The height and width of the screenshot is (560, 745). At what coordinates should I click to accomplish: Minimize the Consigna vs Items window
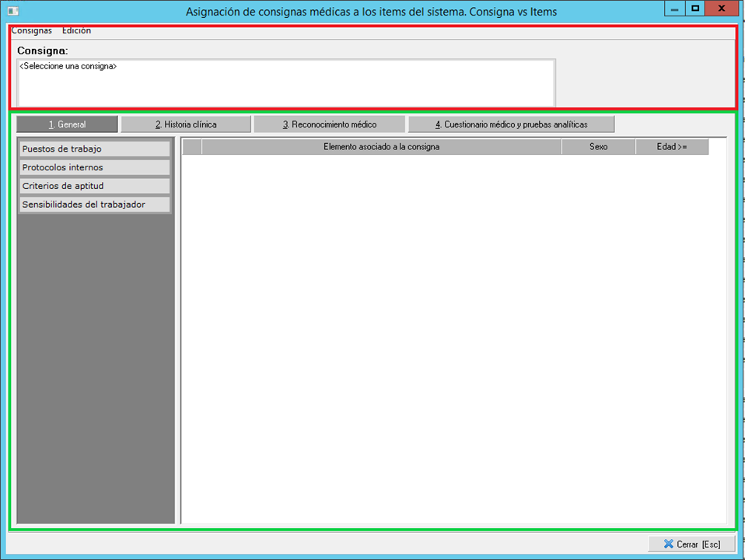tap(674, 8)
